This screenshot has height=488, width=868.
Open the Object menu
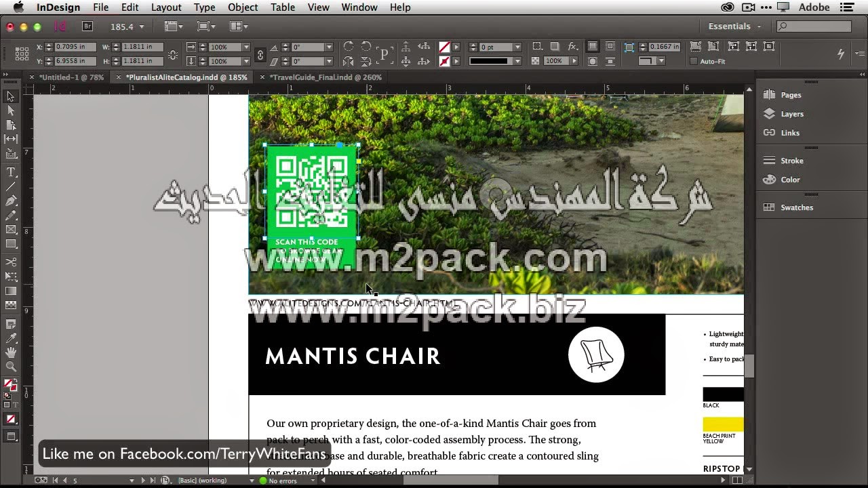point(243,7)
